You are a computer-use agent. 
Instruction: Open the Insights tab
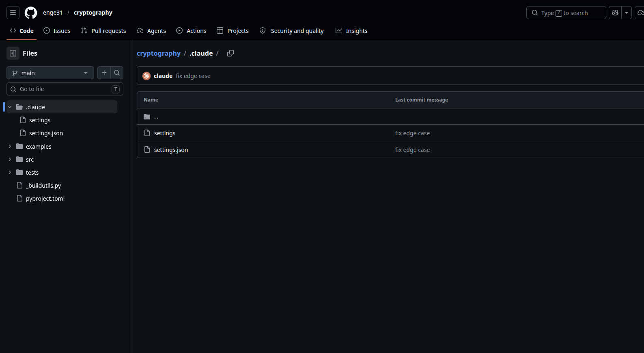[x=351, y=31]
